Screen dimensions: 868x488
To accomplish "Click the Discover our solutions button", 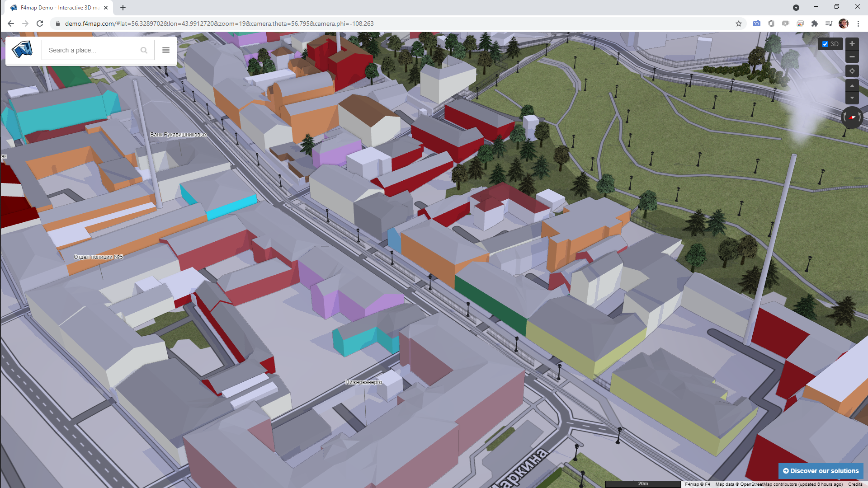I will click(x=821, y=470).
